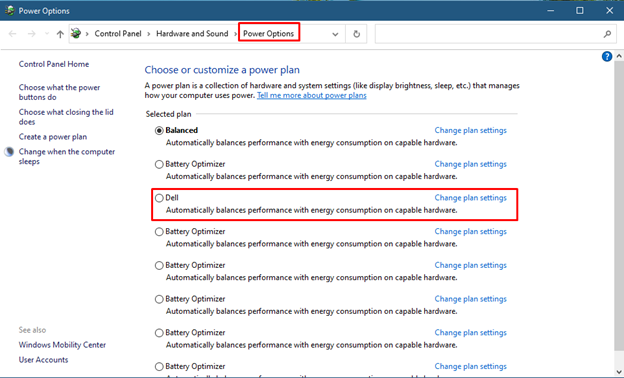624x378 pixels.
Task: Select the Dell power plan radio button
Action: click(159, 198)
